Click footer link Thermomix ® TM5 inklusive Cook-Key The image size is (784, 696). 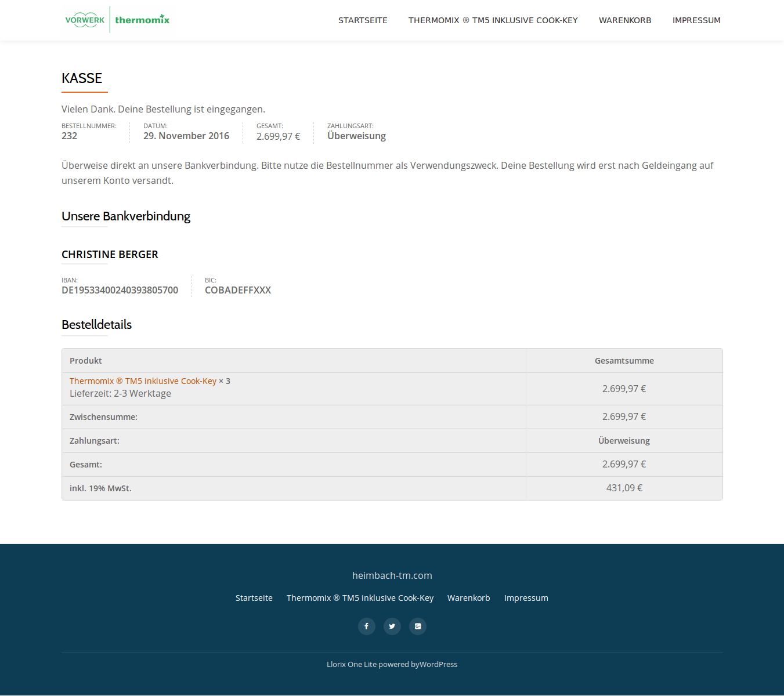pos(360,598)
